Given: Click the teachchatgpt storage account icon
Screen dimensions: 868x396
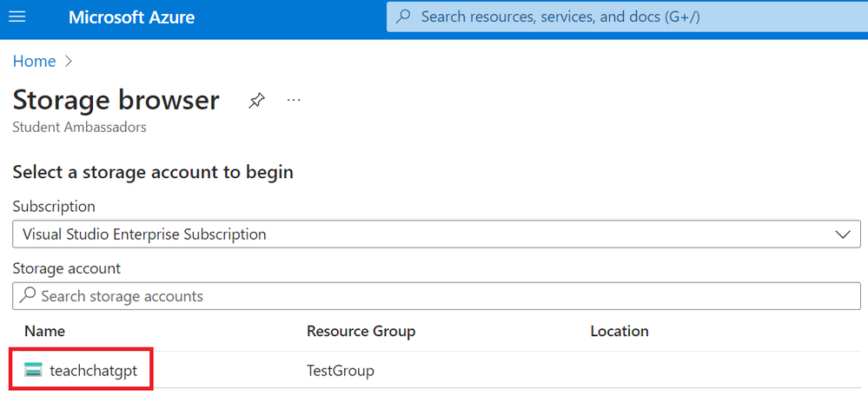Looking at the screenshot, I should 33,370.
